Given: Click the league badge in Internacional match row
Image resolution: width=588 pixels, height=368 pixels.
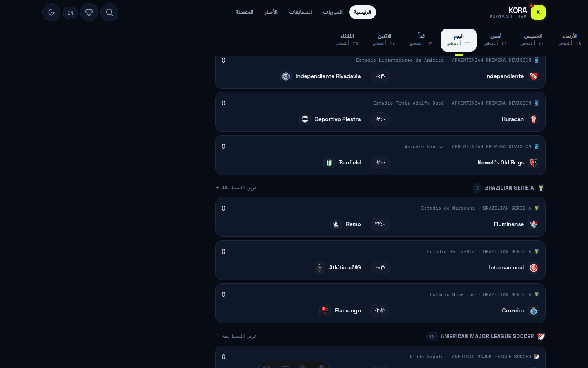Looking at the screenshot, I should coord(537,251).
